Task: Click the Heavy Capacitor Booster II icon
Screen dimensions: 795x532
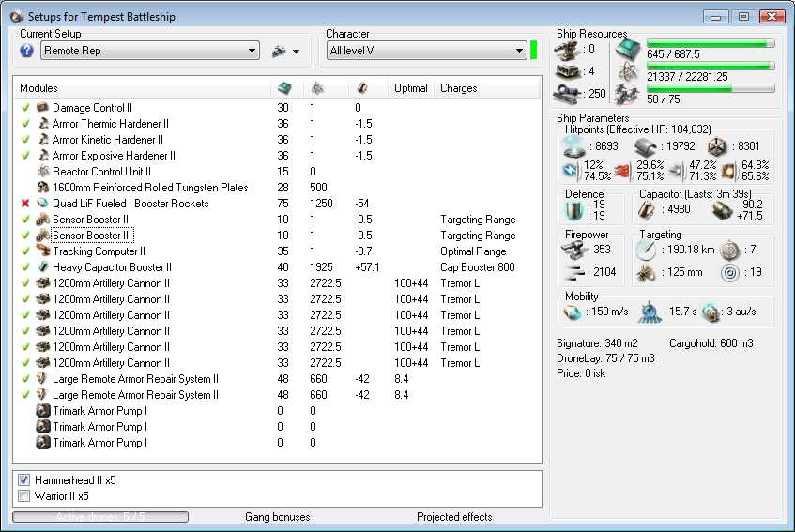Action: (42, 267)
